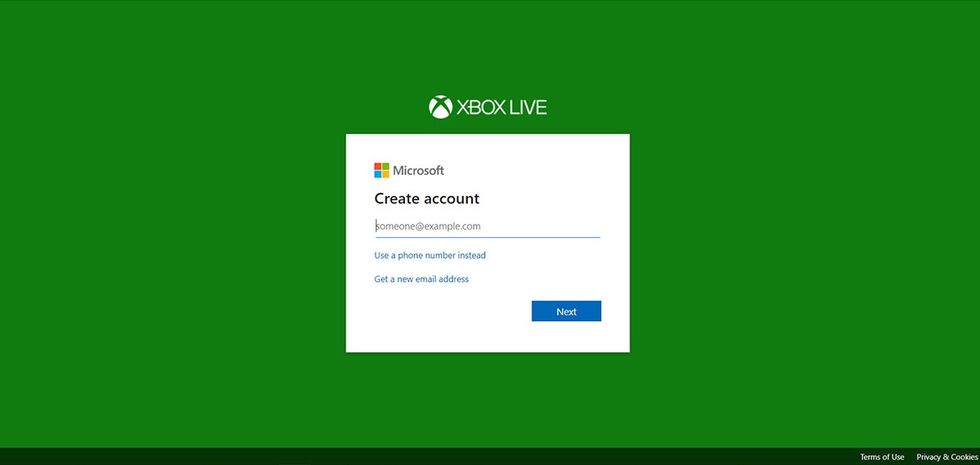The width and height of the screenshot is (980, 465).
Task: Click the Microsoft logo
Action: 409,170
